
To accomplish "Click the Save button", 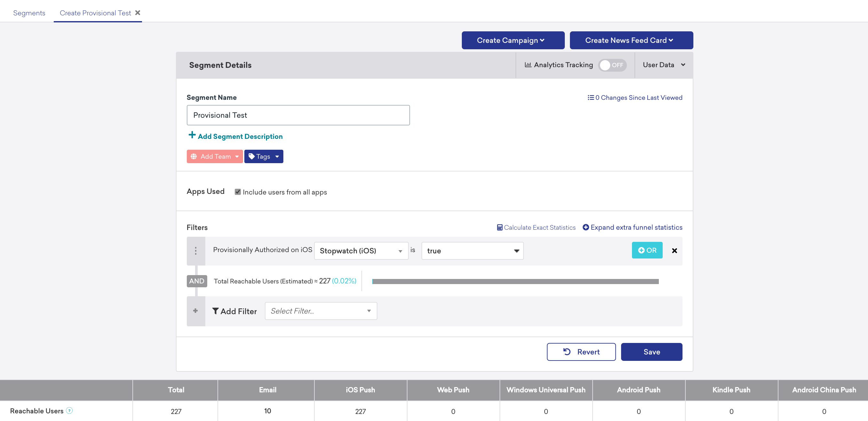I will 651,352.
